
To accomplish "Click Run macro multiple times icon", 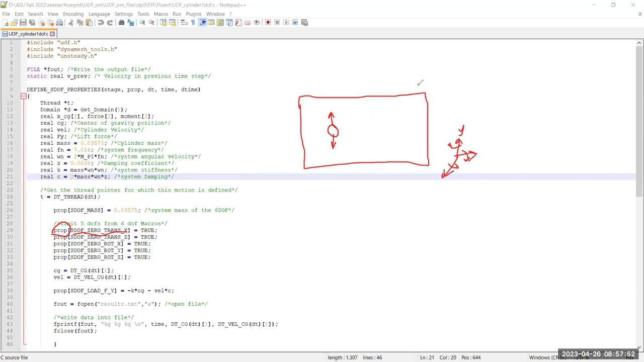I will pyautogui.click(x=295, y=23).
